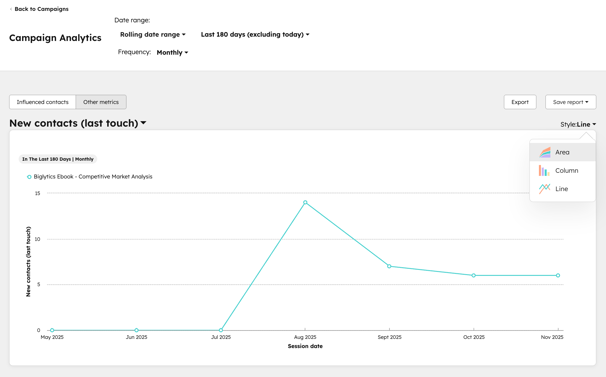Click the Nov 2025 data point
Viewport: 606px width, 377px height.
(x=558, y=275)
